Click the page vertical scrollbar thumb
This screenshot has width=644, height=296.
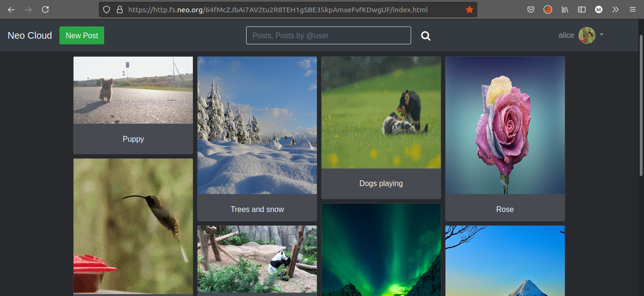click(x=641, y=106)
